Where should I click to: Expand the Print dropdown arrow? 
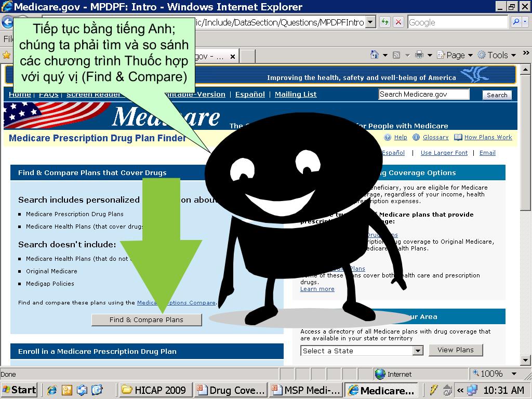point(430,55)
